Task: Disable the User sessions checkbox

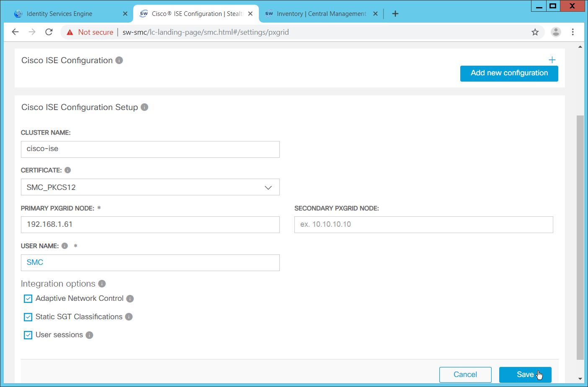Action: click(28, 335)
